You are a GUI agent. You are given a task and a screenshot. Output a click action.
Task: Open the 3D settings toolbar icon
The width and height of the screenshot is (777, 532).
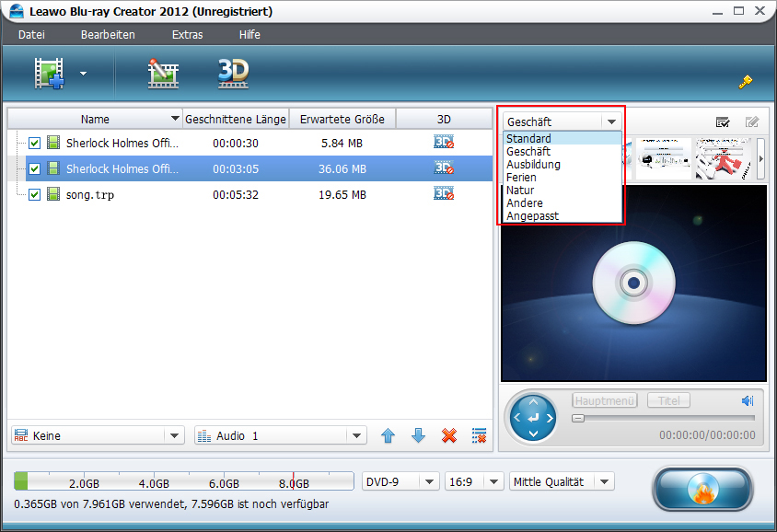[x=233, y=74]
